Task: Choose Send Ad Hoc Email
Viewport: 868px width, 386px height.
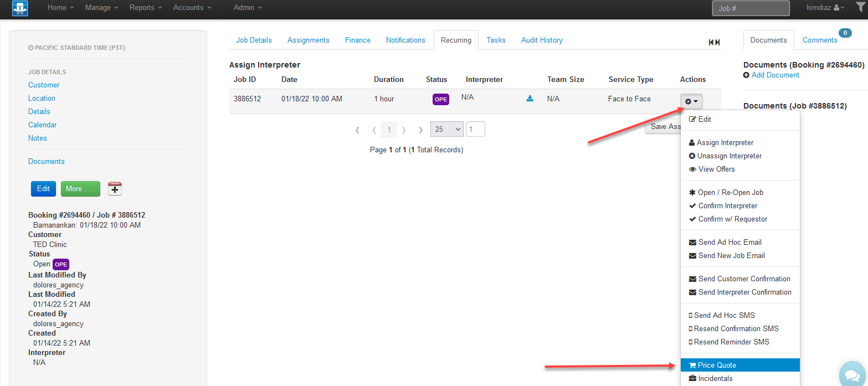Action: pos(740,242)
